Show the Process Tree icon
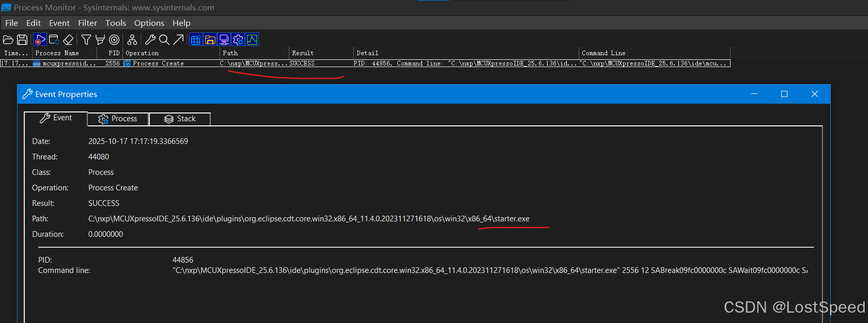This screenshot has width=868, height=323. [x=132, y=40]
